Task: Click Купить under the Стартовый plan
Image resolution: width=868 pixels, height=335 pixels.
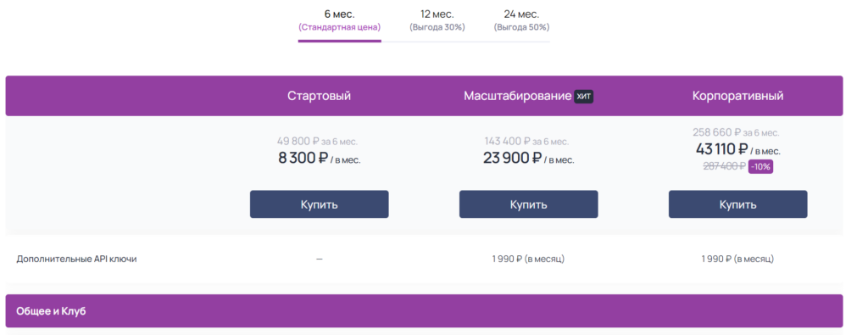Action: 319,204
